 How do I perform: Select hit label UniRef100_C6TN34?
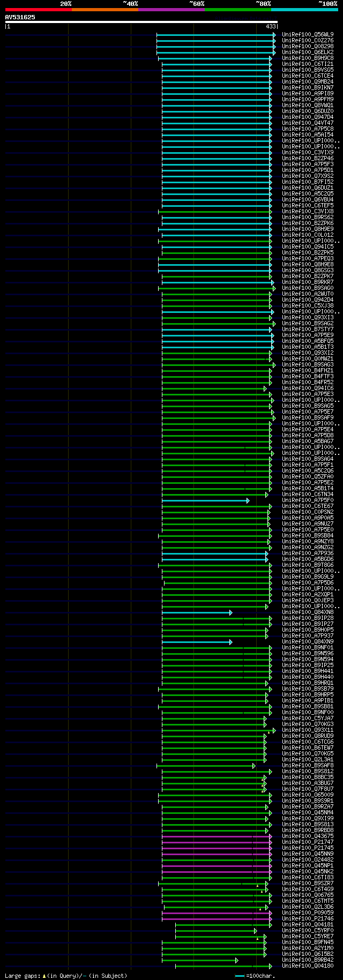point(308,495)
